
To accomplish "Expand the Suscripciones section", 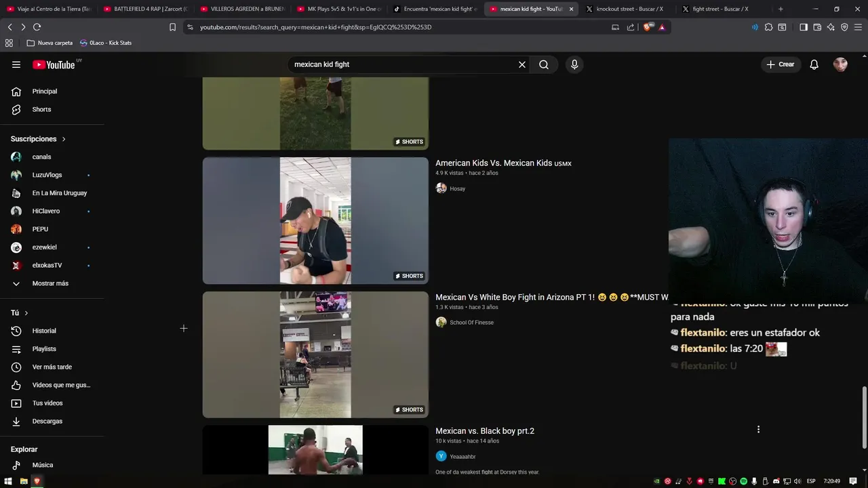I will click(x=39, y=139).
